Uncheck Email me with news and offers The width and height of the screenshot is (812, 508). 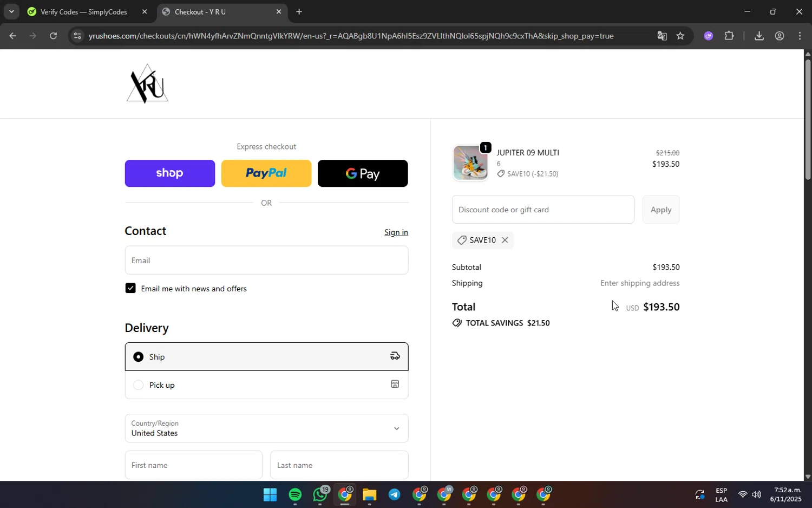130,288
